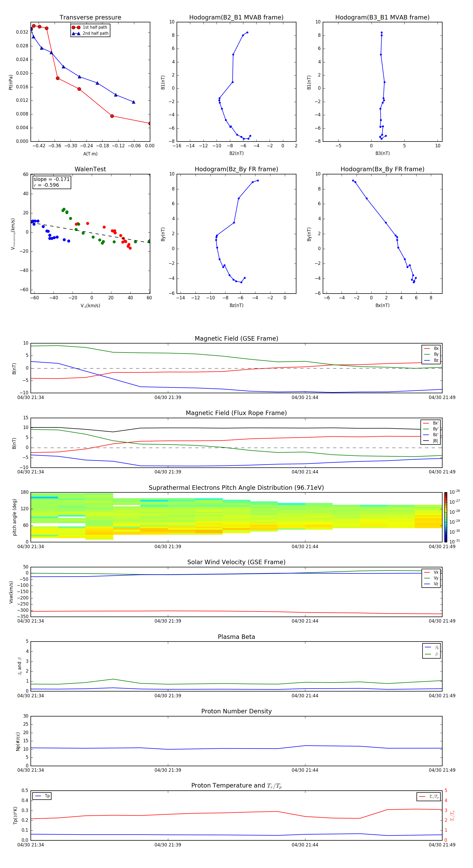This screenshot has height=868, width=473.
Task: Select By' entry in Flux Rope legend
Action: (x=431, y=429)
